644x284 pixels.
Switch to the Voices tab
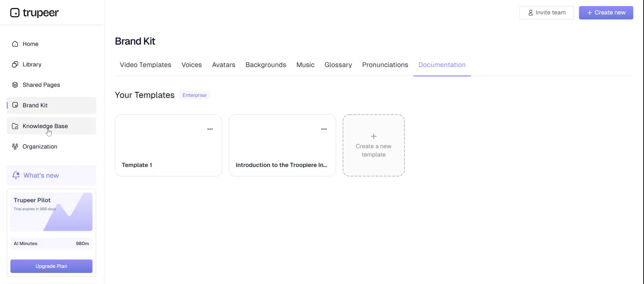(192, 65)
